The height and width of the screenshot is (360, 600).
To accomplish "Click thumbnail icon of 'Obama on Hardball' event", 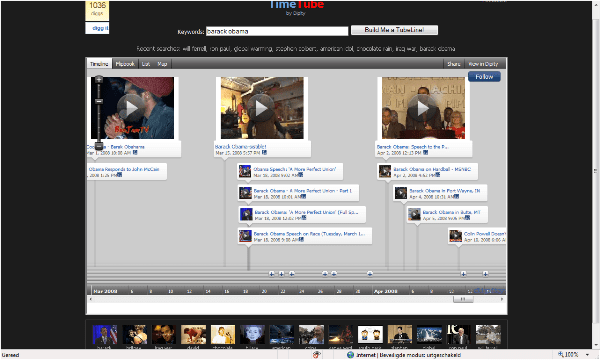I will (385, 171).
